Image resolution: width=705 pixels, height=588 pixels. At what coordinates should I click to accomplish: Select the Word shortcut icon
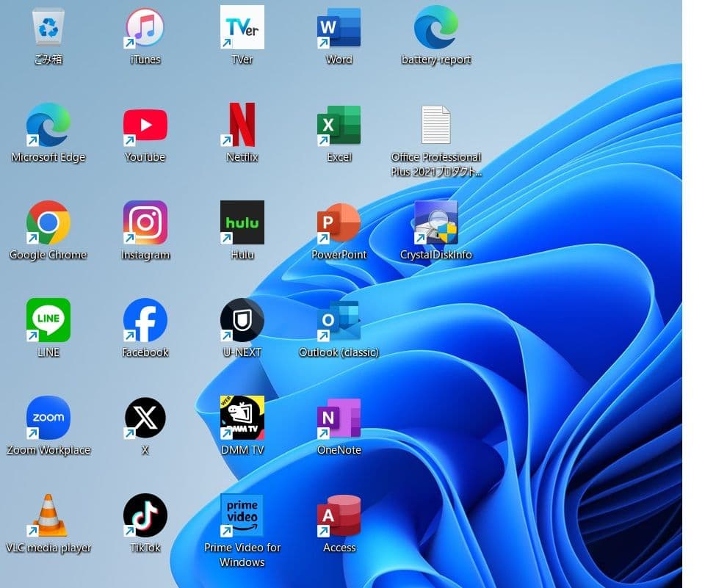coord(339,28)
